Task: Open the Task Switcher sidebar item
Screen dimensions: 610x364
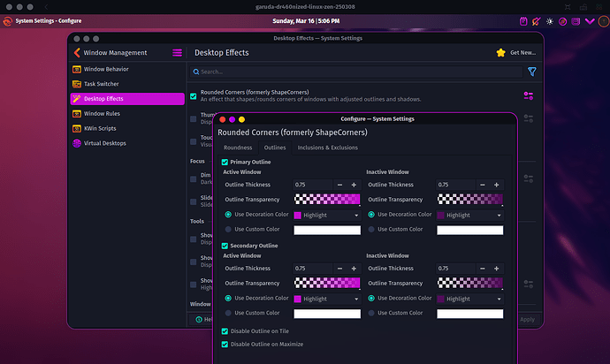Action: (127, 84)
